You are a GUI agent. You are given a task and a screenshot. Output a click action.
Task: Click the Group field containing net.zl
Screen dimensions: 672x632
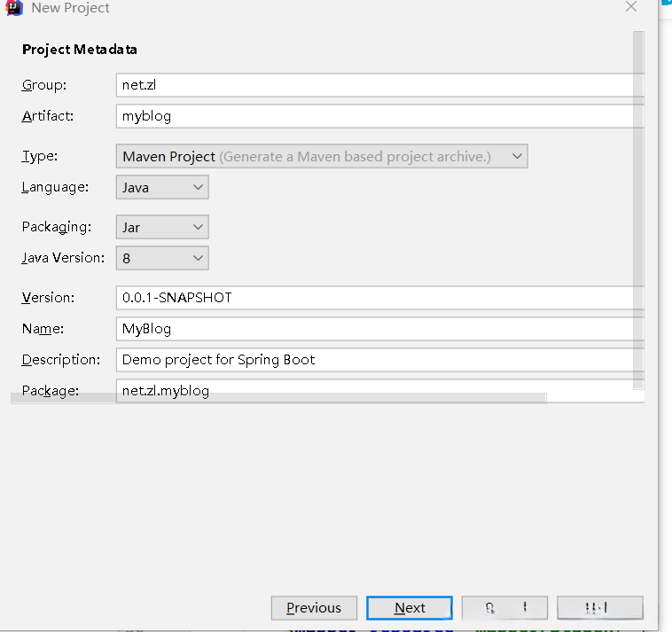[x=379, y=85]
